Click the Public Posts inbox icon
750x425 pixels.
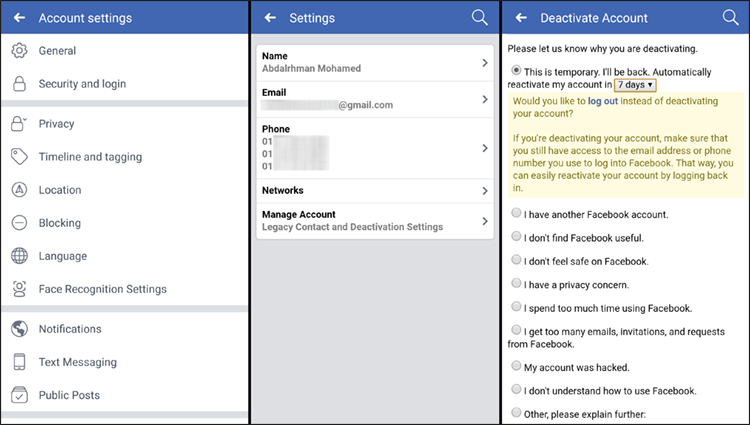point(19,395)
